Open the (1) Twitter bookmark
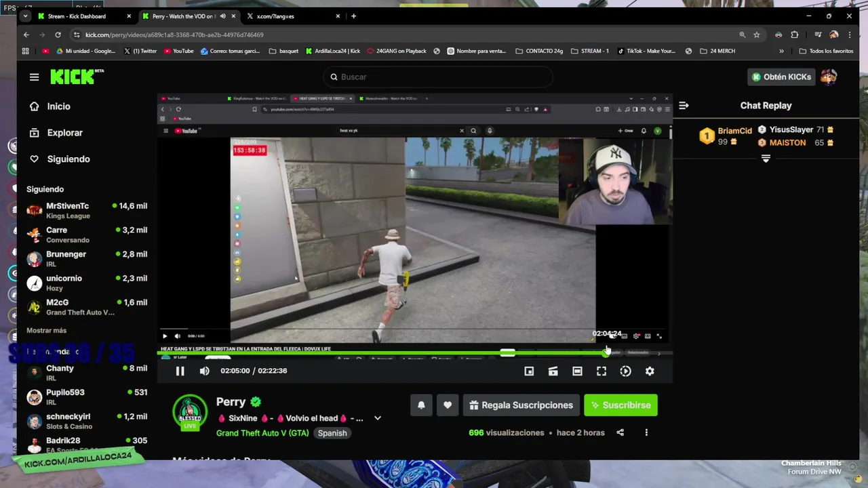The width and height of the screenshot is (868, 488). click(x=140, y=51)
